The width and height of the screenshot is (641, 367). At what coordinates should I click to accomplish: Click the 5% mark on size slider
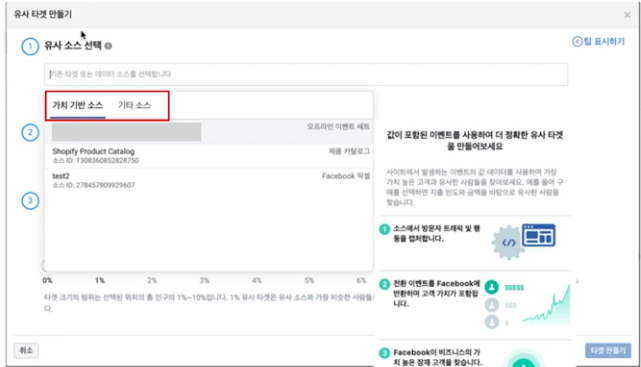coord(309,280)
